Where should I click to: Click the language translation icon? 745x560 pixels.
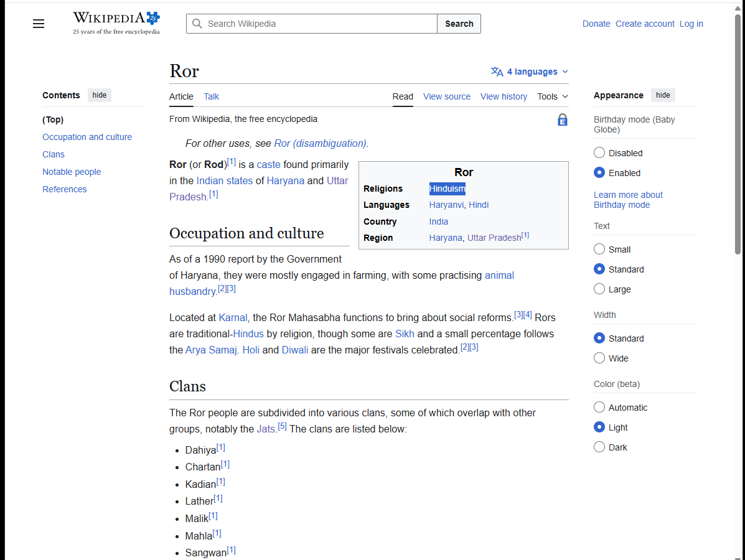tap(497, 72)
